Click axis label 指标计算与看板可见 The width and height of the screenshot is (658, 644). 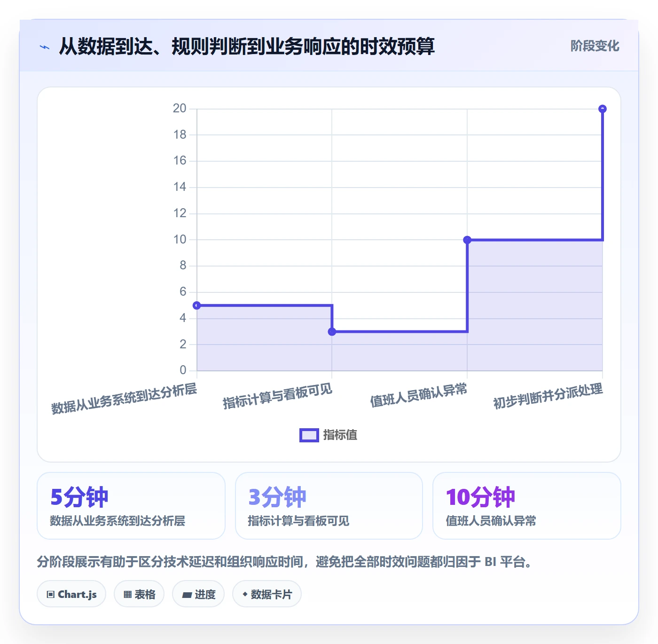click(x=277, y=396)
